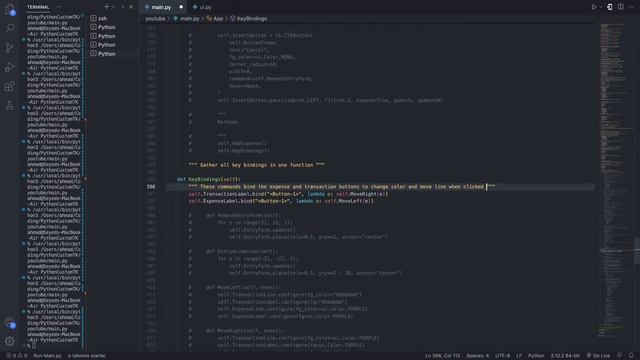The image size is (640, 360).
Task: Click the notifications bell icon
Action: 631,356
